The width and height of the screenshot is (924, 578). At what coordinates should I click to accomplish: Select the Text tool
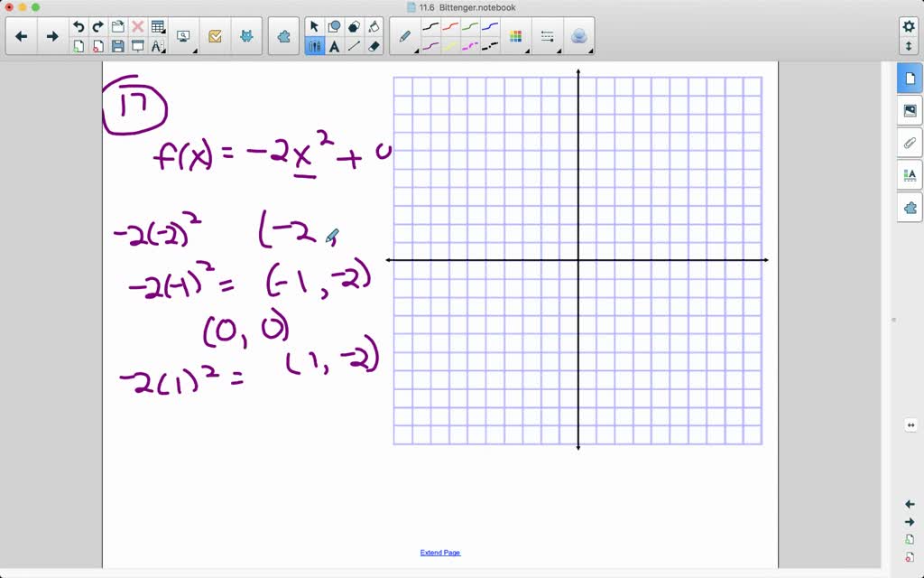[x=335, y=46]
